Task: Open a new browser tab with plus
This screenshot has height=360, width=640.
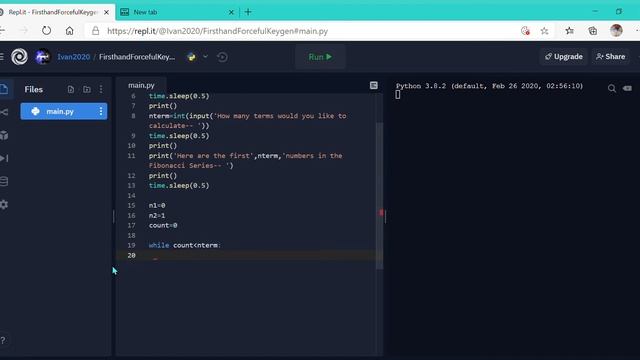Action: [x=248, y=12]
